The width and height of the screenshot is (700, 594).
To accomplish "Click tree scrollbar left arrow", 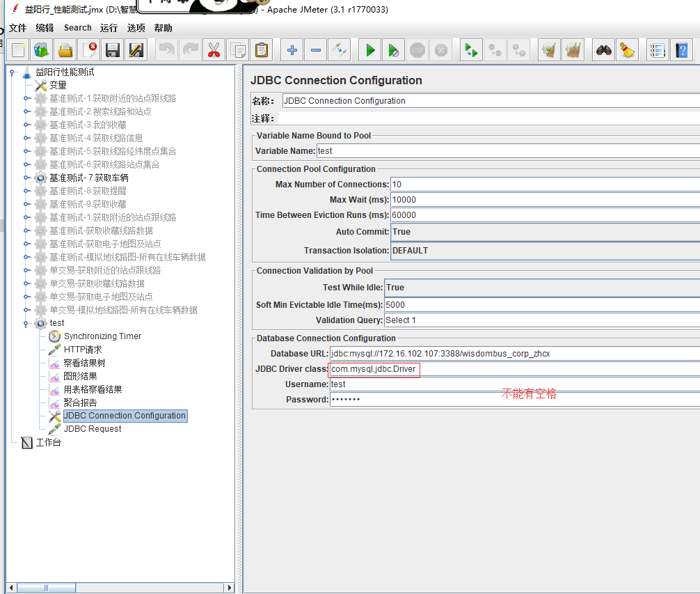I will (12, 588).
